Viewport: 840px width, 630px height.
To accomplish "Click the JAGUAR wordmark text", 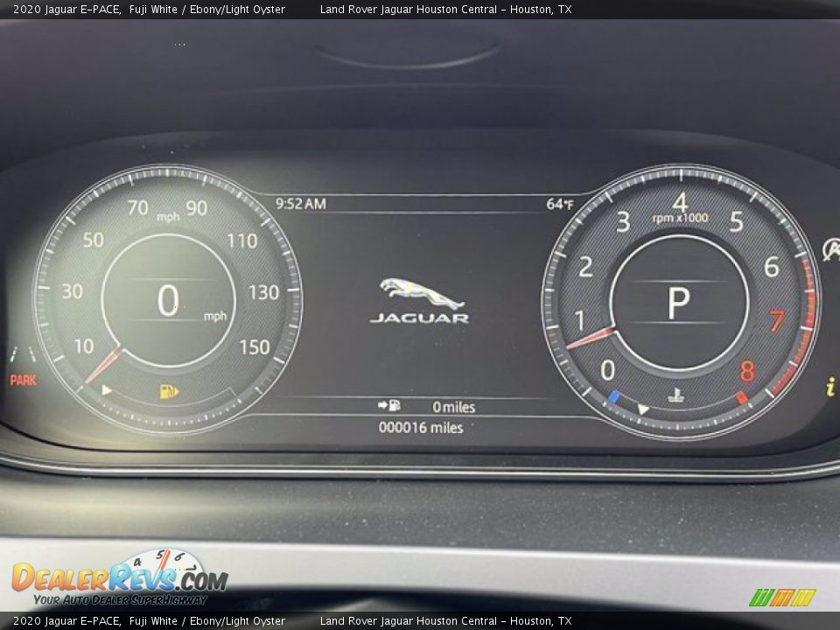I will click(x=419, y=318).
